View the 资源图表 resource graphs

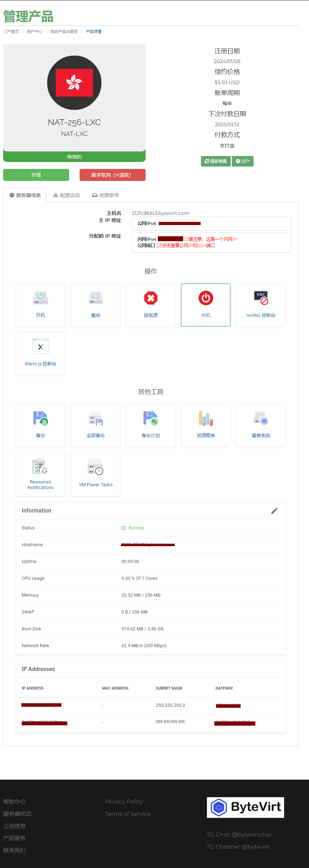pyautogui.click(x=206, y=419)
